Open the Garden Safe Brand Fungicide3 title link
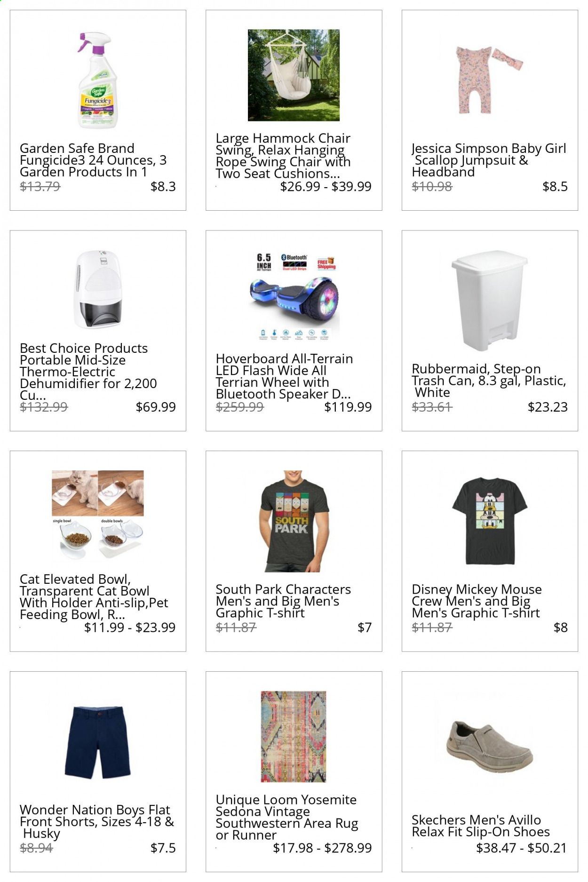Viewport: 588px width, 882px height. [x=93, y=160]
